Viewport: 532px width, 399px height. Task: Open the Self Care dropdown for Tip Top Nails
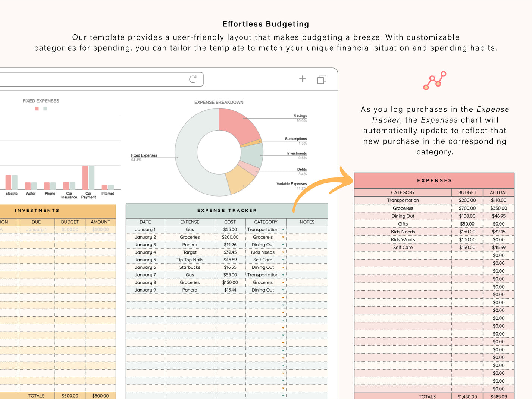(x=283, y=260)
